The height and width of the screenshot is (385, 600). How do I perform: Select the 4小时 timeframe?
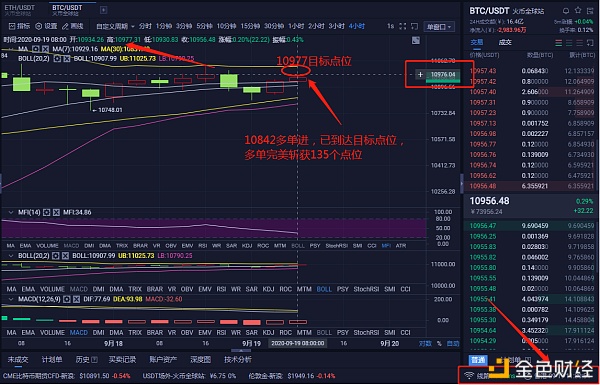click(x=357, y=26)
